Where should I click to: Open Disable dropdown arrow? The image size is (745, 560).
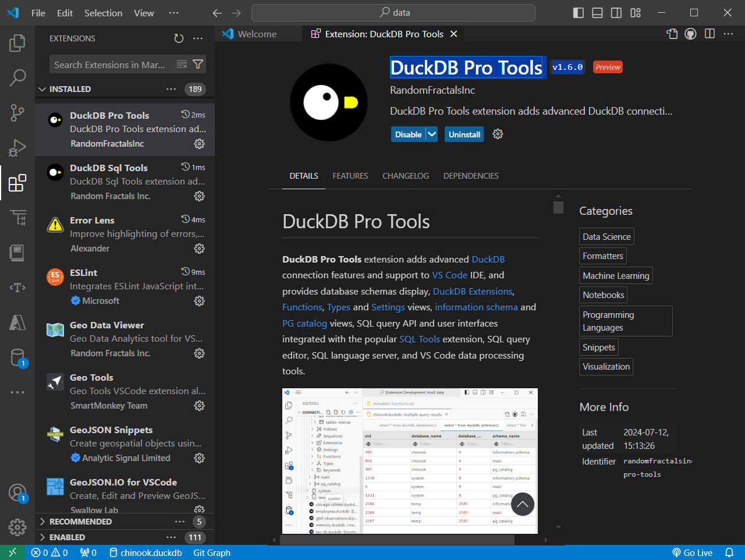(431, 134)
